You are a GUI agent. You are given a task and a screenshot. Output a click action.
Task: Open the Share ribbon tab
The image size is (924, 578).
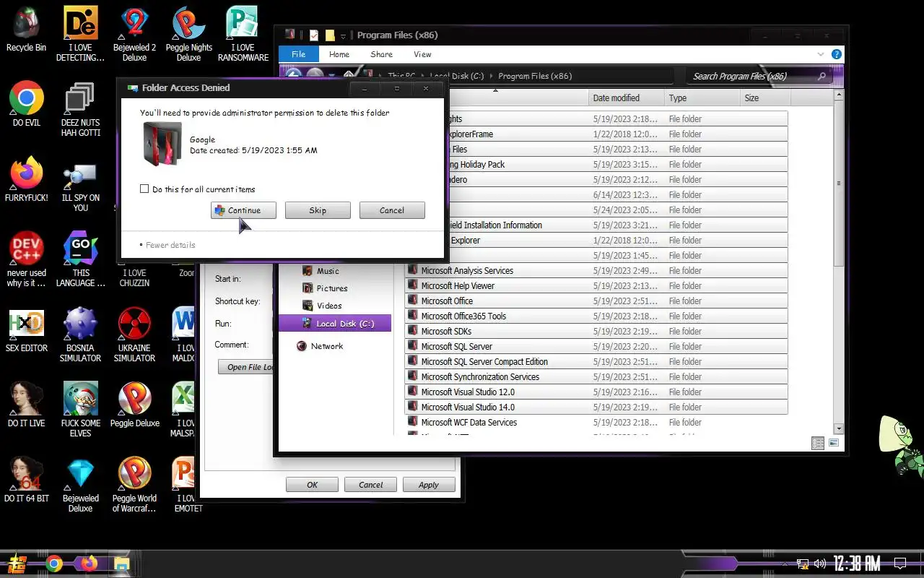pos(382,54)
